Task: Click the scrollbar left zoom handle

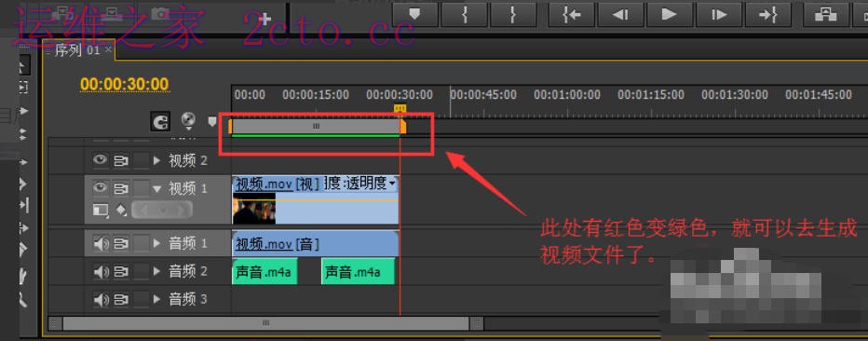Action: pyautogui.click(x=55, y=322)
